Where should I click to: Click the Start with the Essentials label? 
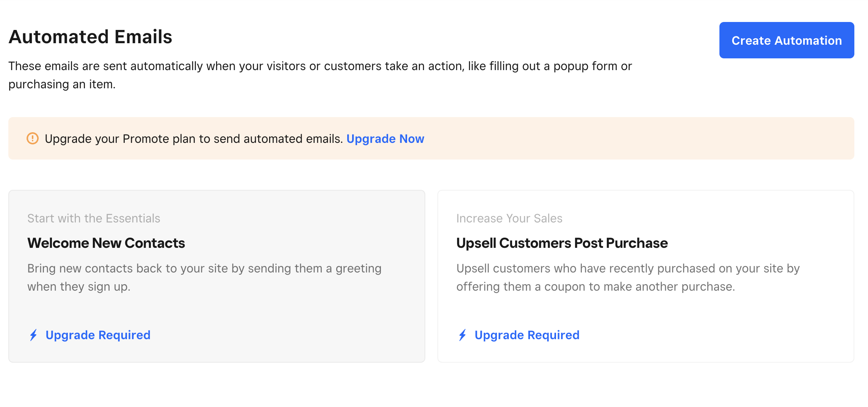pyautogui.click(x=94, y=218)
